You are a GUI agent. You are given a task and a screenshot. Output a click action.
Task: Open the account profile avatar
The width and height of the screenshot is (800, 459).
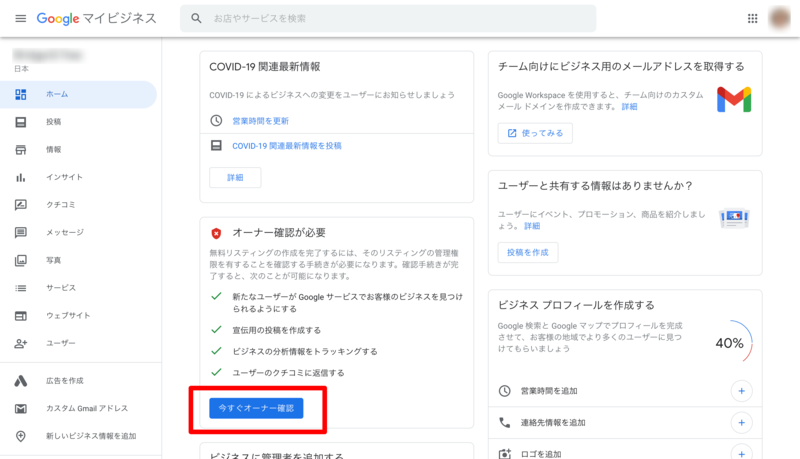click(780, 18)
